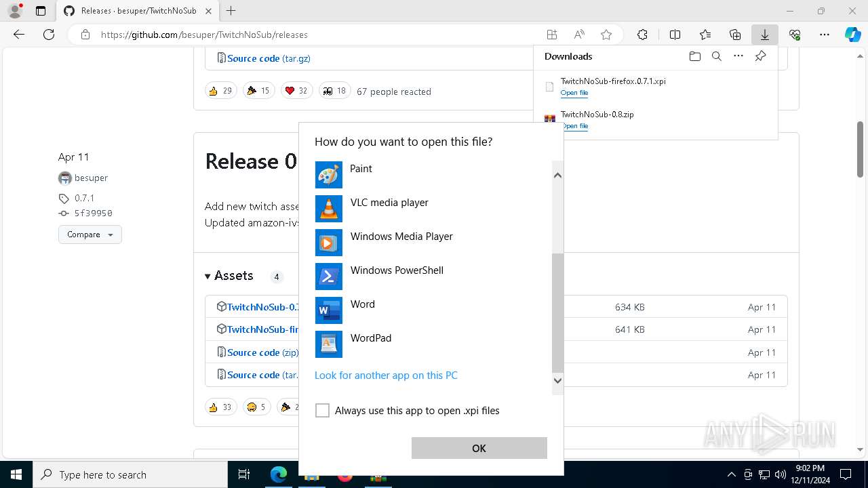This screenshot has height=488, width=868.
Task: Close the Releases browser tab
Action: point(208,11)
